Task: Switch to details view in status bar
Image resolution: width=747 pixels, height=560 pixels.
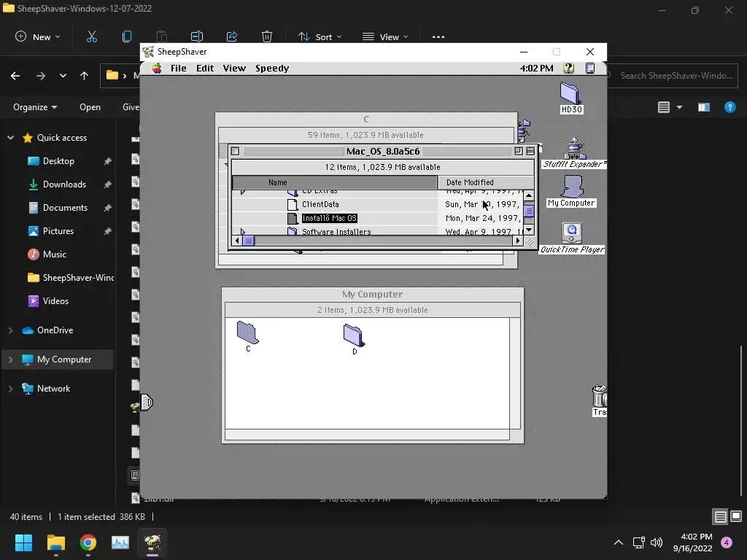Action: 720,517
